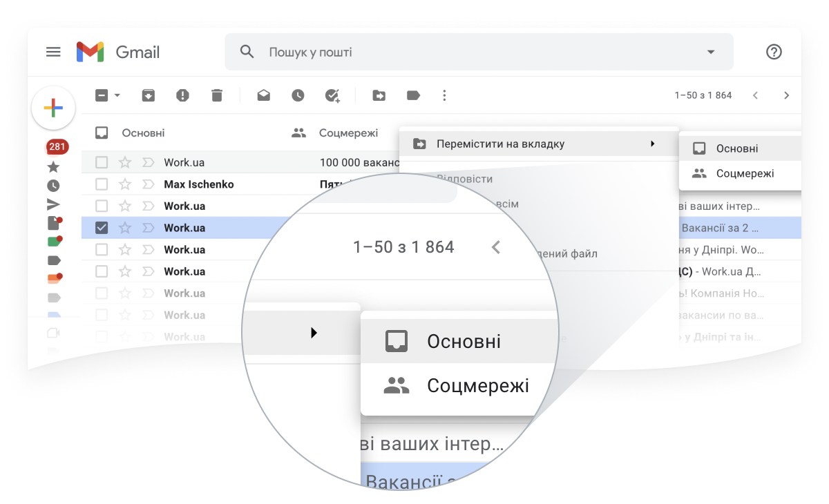Screen dimensions: 829x504
Task: Open search options dropdown arrow
Action: tap(710, 52)
